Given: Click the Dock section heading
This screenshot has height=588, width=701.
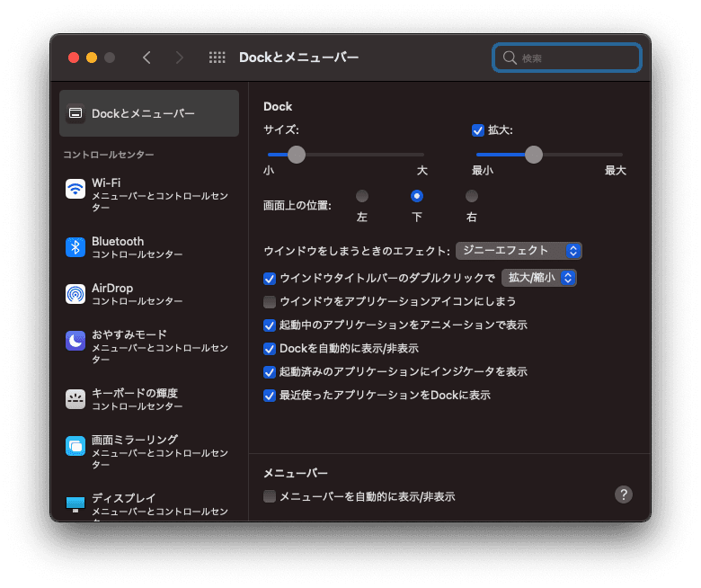Looking at the screenshot, I should (x=278, y=106).
